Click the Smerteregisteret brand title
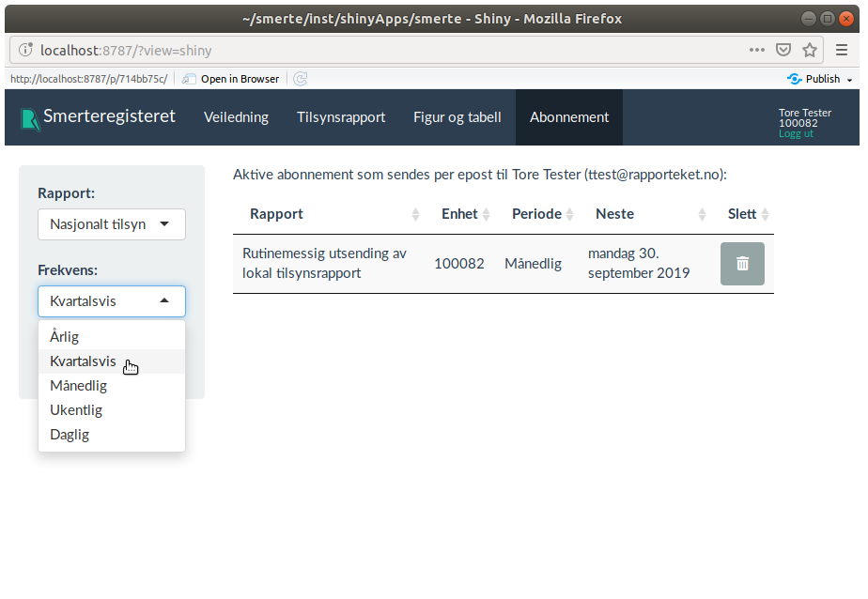Image resolution: width=868 pixels, height=599 pixels. pyautogui.click(x=109, y=116)
